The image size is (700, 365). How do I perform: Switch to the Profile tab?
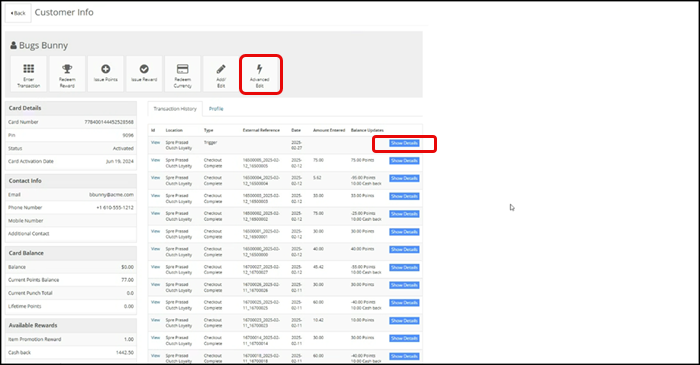click(x=216, y=109)
